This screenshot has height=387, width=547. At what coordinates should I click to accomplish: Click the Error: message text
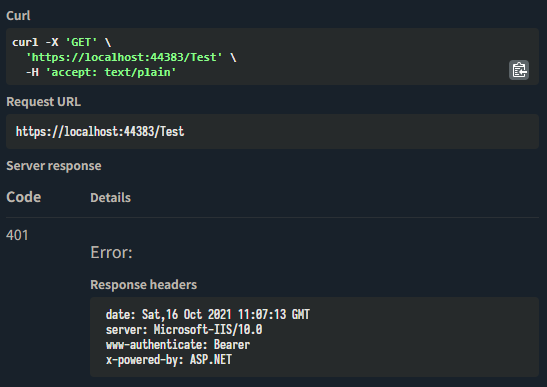pyautogui.click(x=111, y=252)
